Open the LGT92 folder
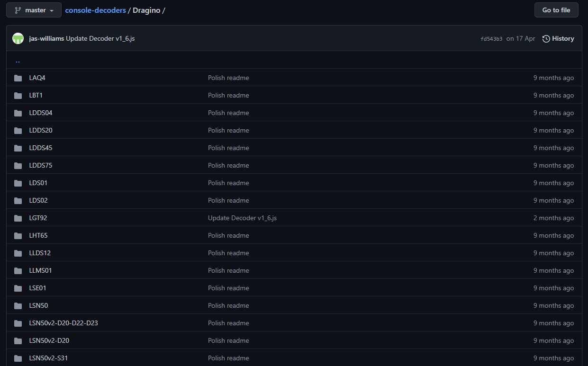Screen dimensions: 588x366 point(38,218)
